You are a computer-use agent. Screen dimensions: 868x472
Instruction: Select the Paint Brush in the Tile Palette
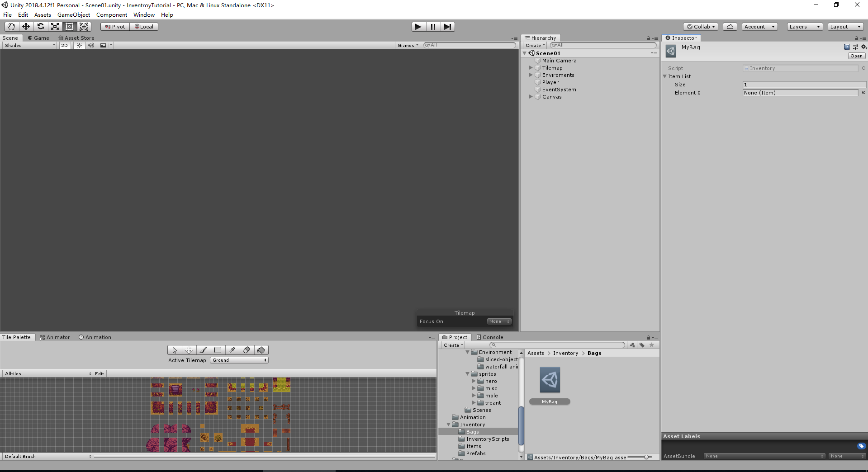(203, 350)
